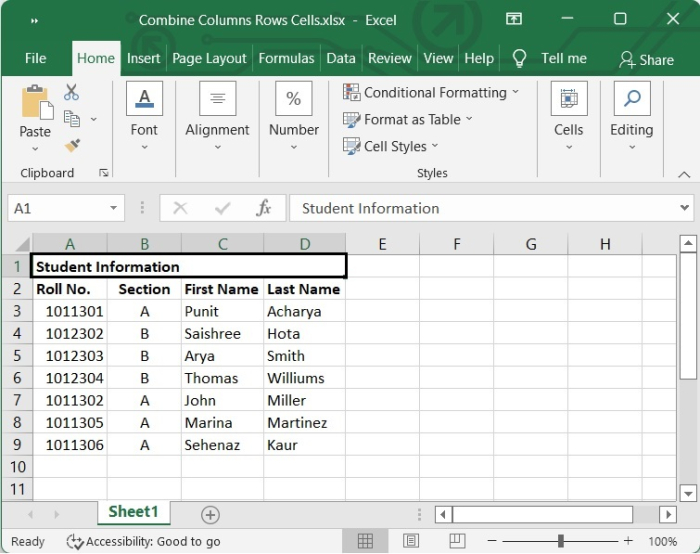Open the Formulas ribbon tab
Screen dimensions: 700x554
point(286,58)
